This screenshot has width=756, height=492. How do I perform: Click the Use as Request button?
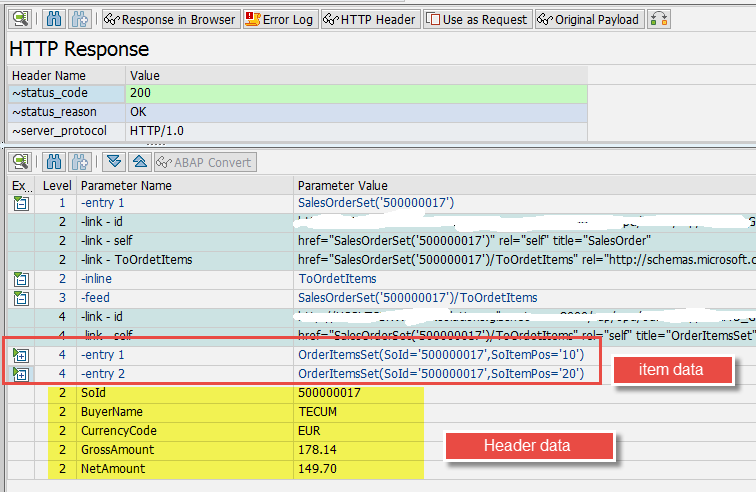coord(476,19)
